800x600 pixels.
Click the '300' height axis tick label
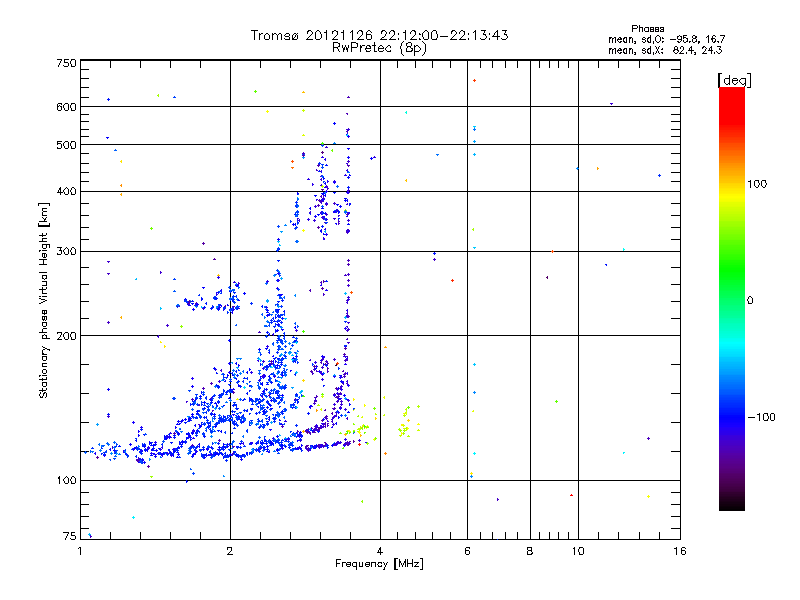[66, 251]
